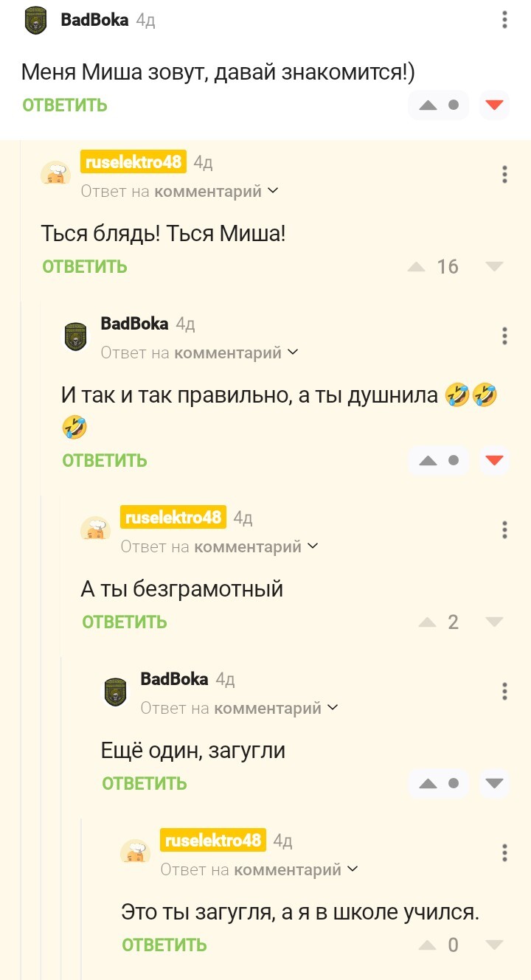Expand 'Ответ на комментарий' above 'А ты безграмотный'
This screenshot has height=980, width=531.
click(220, 546)
